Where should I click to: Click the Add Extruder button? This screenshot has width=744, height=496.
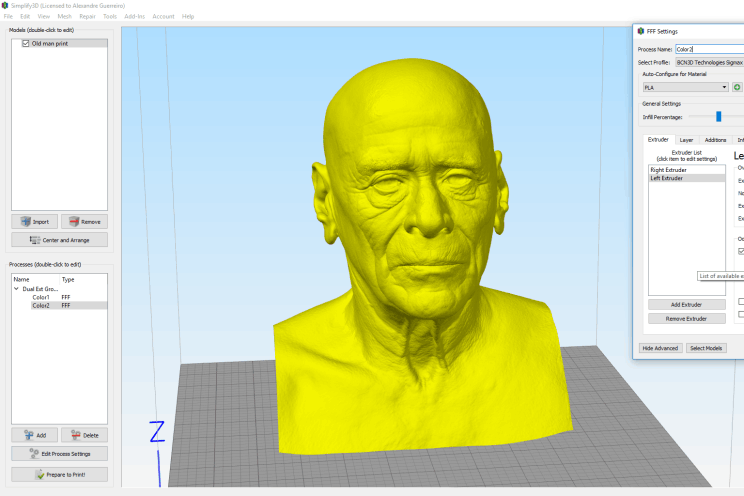686,304
